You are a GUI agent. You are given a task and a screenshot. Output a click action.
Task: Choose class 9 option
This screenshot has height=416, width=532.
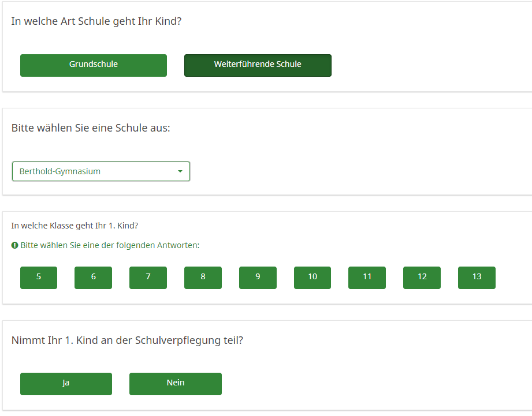[x=258, y=278]
